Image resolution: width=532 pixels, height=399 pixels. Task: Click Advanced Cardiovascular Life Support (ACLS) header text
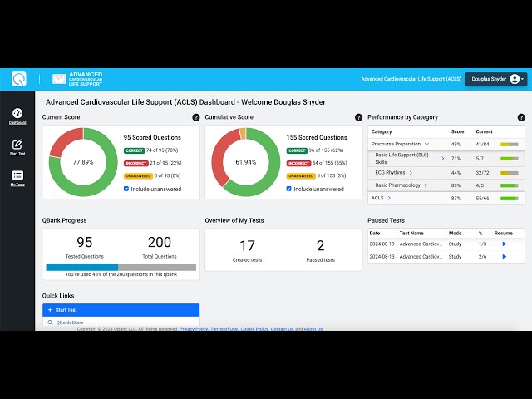(411, 79)
